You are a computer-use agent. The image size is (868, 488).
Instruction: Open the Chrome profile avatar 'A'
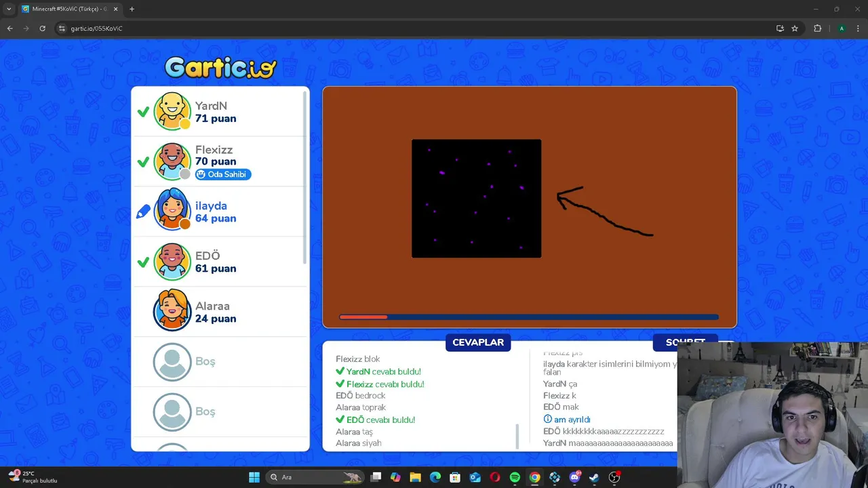click(842, 28)
